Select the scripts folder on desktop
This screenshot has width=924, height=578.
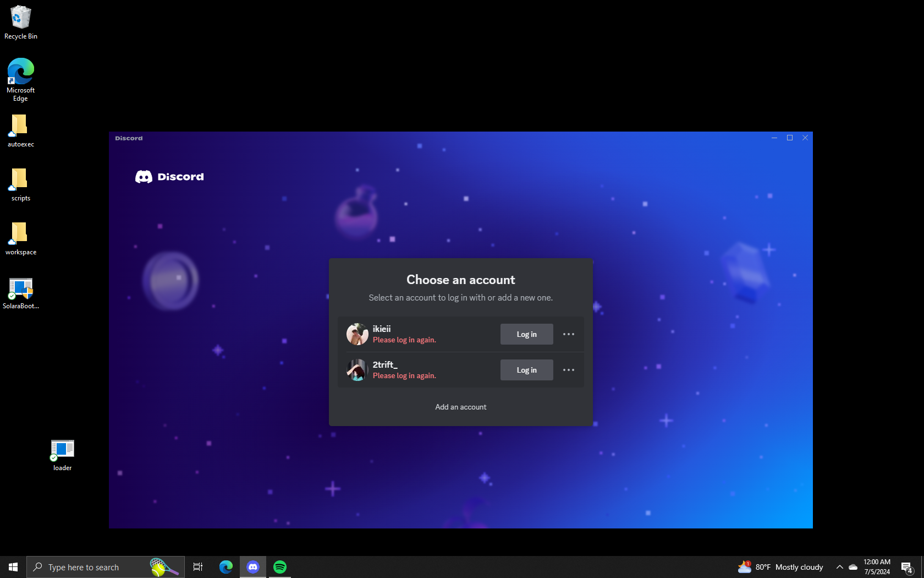21,185
